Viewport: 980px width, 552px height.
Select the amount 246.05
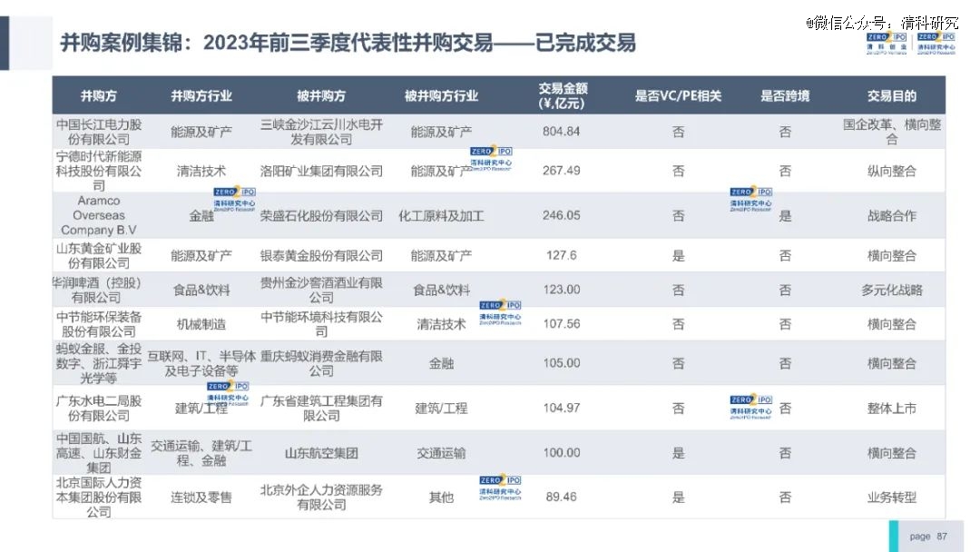[562, 215]
